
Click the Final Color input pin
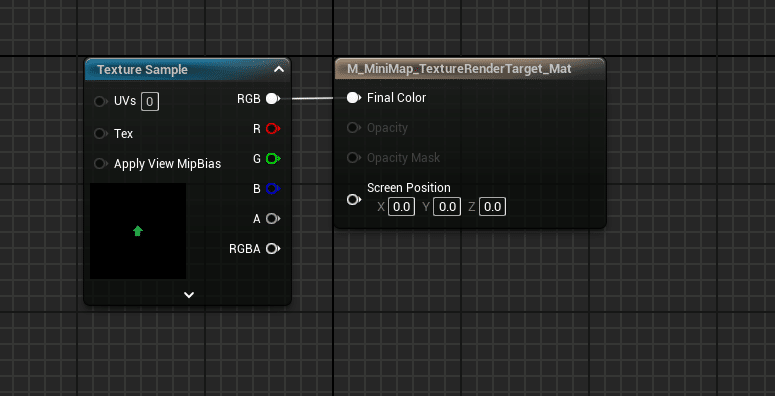tap(353, 98)
